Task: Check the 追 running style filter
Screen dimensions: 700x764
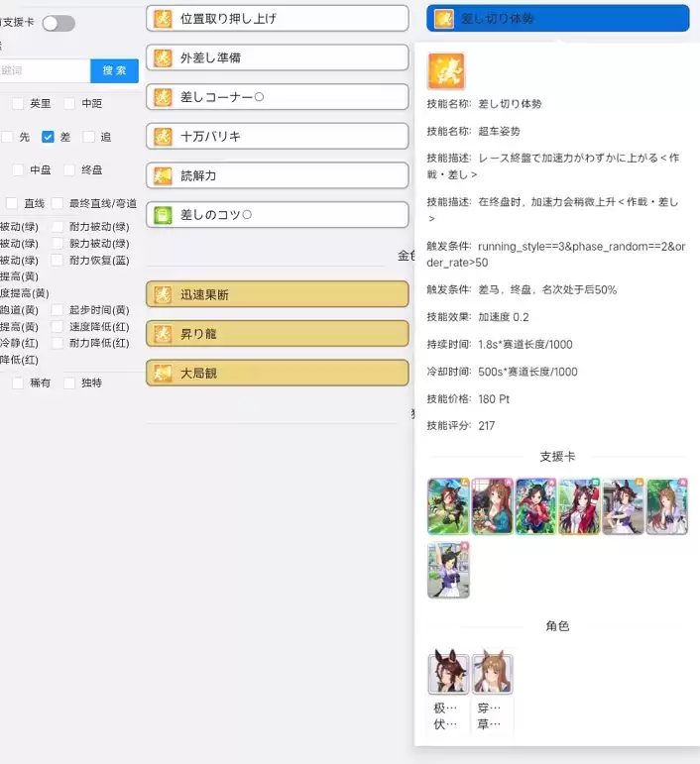Action: click(88, 137)
